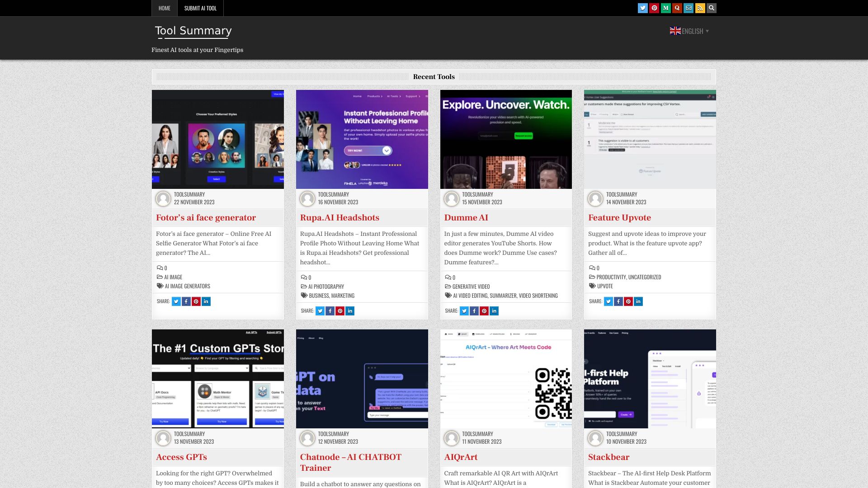
Task: Click the Pinterest icon in the top navigation bar
Action: [654, 8]
